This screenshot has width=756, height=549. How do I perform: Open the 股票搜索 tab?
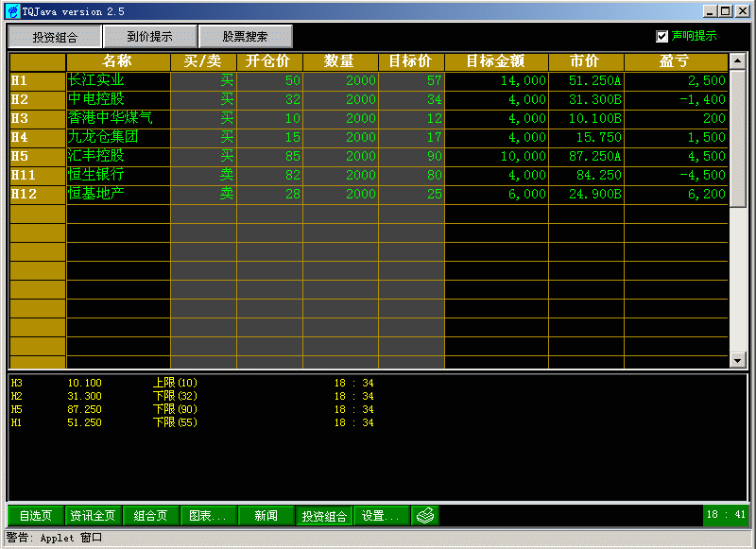point(245,37)
